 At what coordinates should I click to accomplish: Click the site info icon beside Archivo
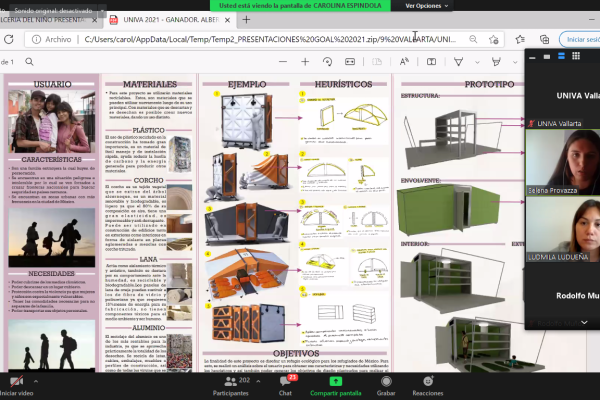coord(36,39)
